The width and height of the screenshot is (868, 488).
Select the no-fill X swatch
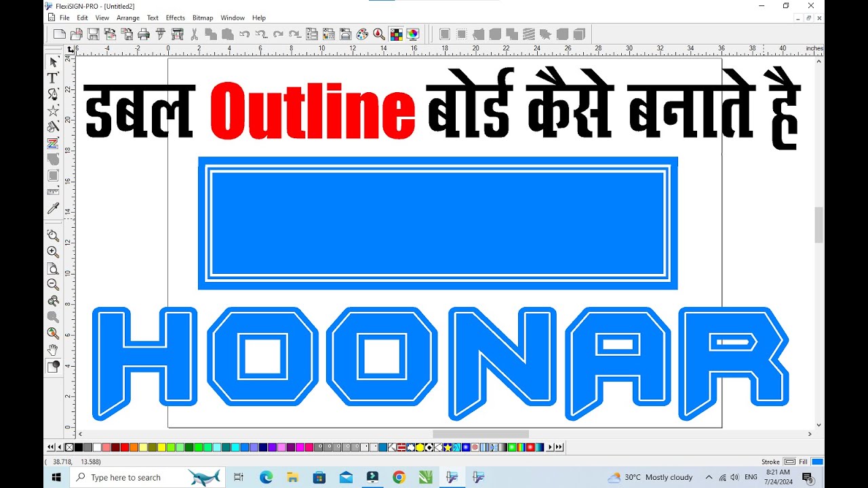coord(69,447)
